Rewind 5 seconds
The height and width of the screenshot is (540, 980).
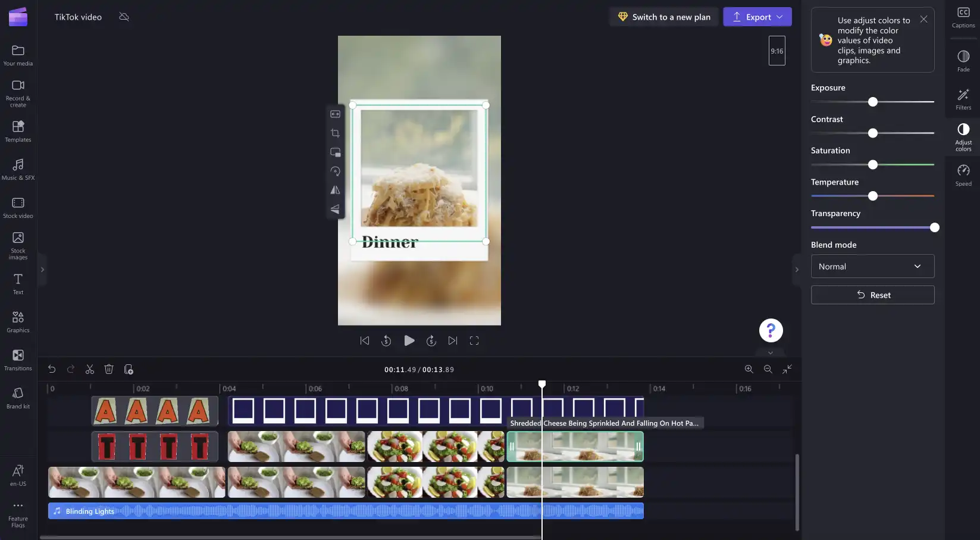point(386,341)
